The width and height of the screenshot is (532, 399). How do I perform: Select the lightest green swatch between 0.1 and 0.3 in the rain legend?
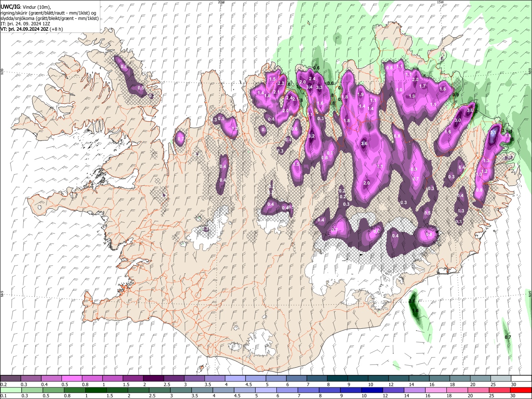[x=11, y=390]
